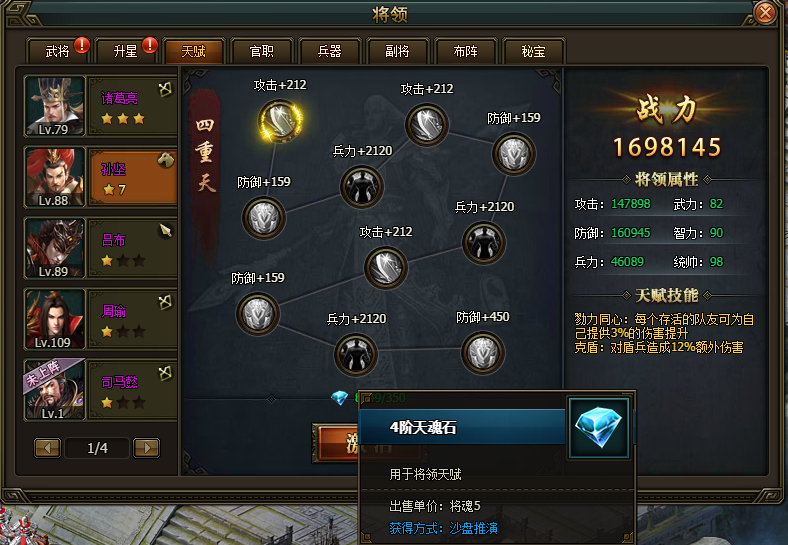This screenshot has width=788, height=545.
Task: Open 沙盘推演 obtain method link
Action: [x=473, y=528]
